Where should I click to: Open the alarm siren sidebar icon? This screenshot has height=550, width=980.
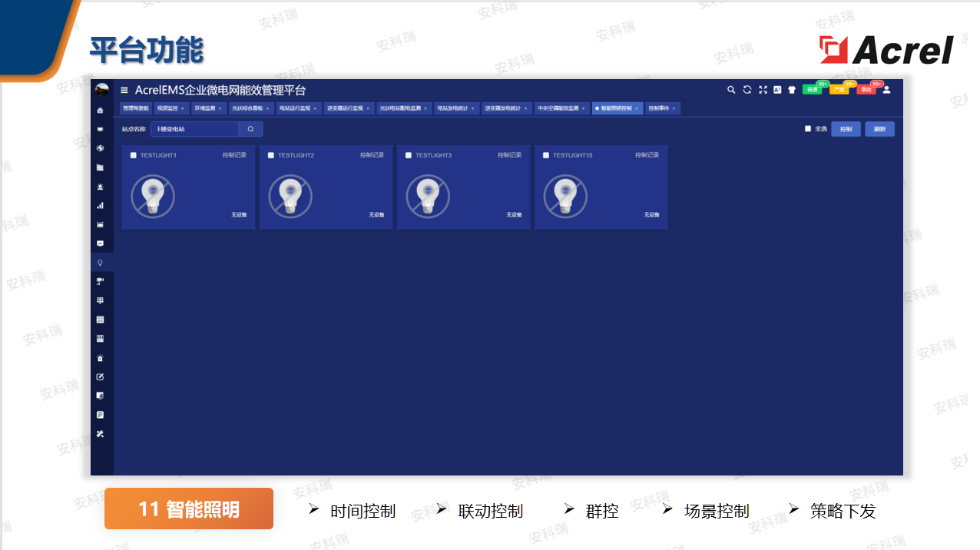coord(100,187)
